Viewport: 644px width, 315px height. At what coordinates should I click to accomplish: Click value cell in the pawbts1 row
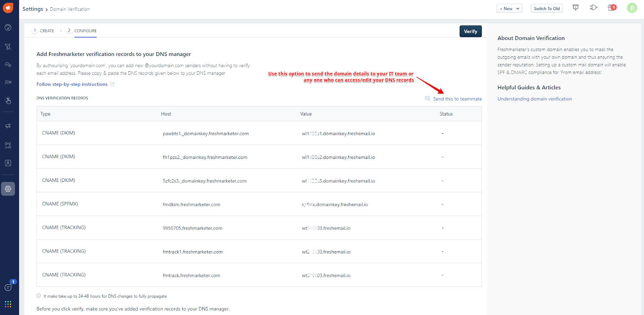click(x=339, y=134)
